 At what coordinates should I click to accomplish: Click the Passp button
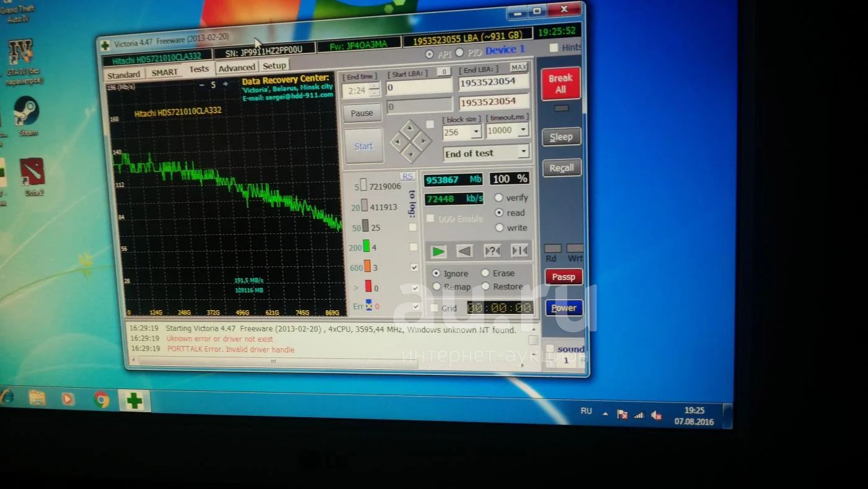(x=564, y=277)
